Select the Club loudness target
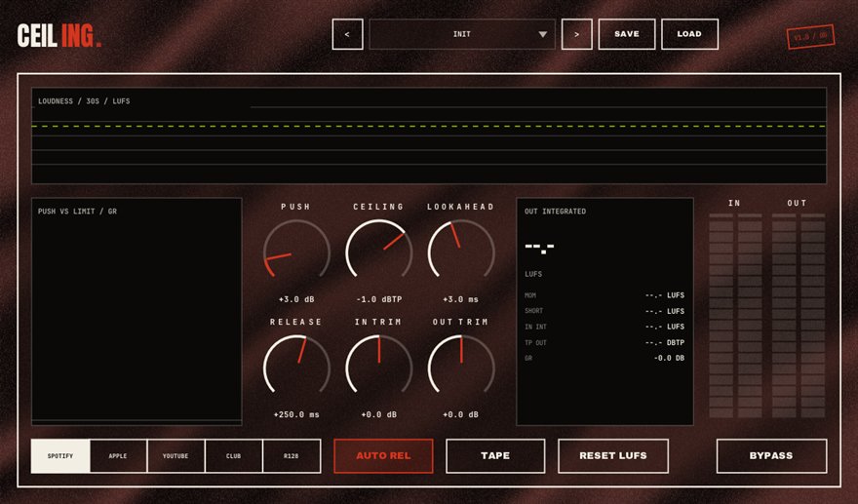This screenshot has width=858, height=504. point(234,456)
